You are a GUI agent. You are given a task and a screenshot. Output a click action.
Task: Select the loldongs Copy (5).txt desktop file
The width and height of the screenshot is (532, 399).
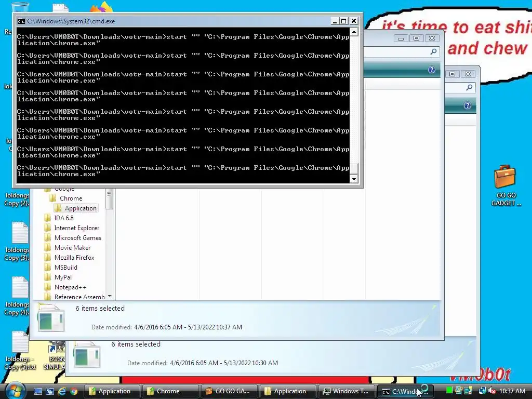[20, 351]
